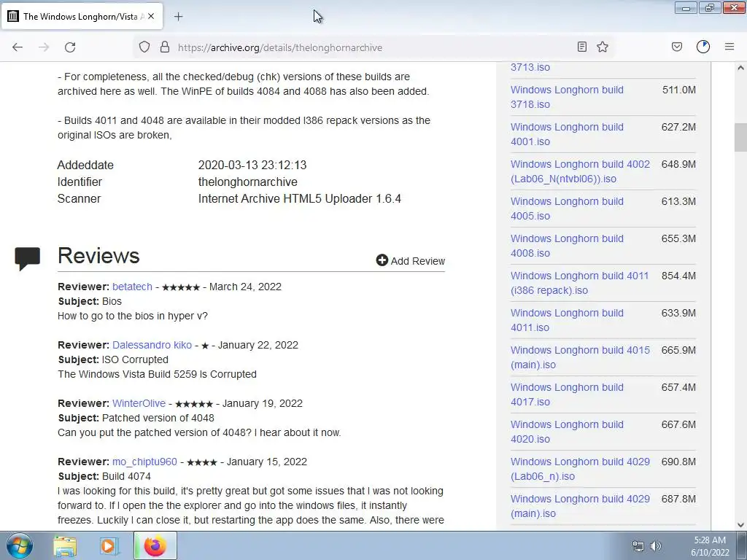Click the subject text ISO Corrupted
This screenshot has height=560, width=747.
(x=135, y=359)
